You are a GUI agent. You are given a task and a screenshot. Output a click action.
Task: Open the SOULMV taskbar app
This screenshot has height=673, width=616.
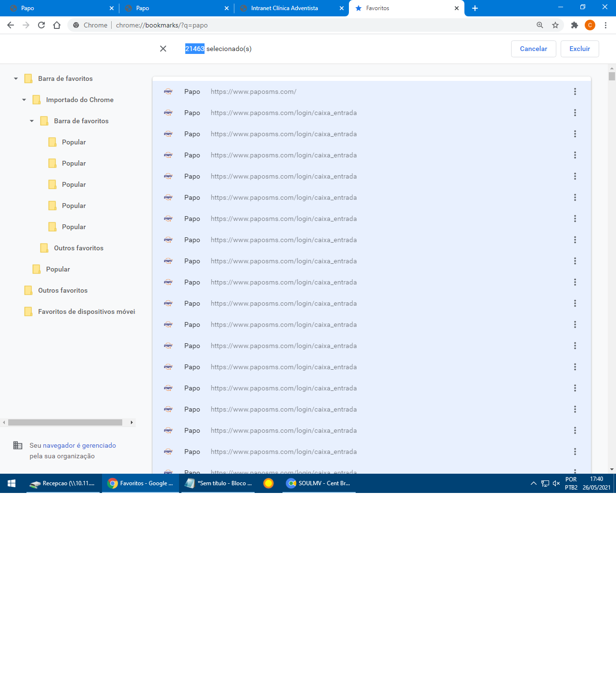pyautogui.click(x=319, y=483)
